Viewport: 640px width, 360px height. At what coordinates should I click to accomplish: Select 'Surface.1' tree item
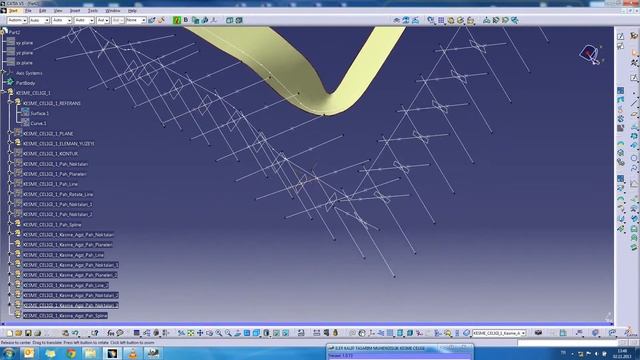(40, 113)
